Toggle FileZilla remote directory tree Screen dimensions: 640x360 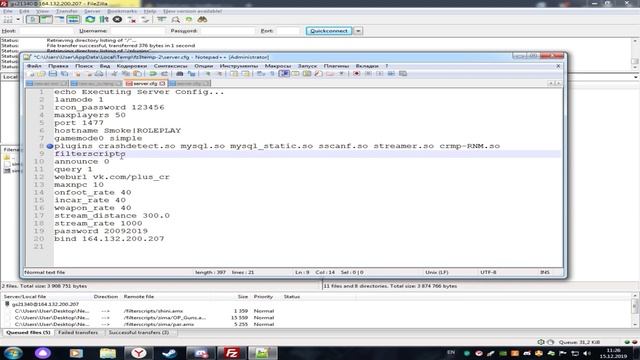(x=59, y=20)
